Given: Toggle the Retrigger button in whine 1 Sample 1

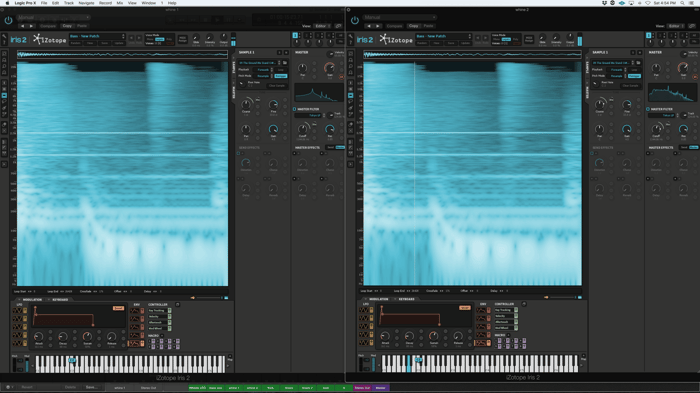Looking at the screenshot, I should click(x=281, y=76).
